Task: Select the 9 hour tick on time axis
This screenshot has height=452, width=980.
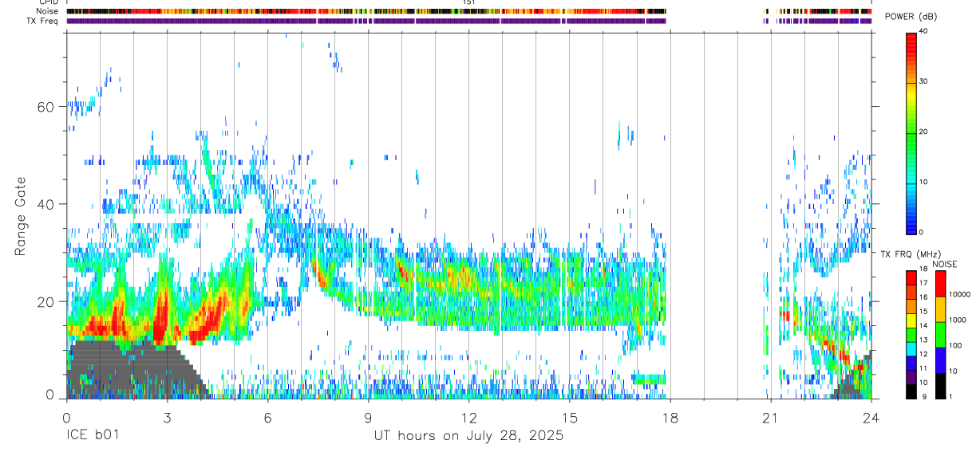Action: (x=368, y=417)
